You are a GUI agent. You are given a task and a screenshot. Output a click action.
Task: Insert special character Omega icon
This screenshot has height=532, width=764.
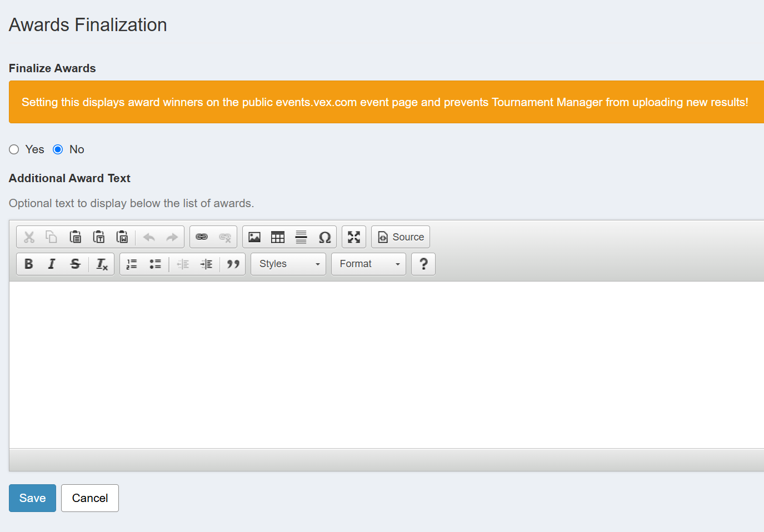point(324,237)
